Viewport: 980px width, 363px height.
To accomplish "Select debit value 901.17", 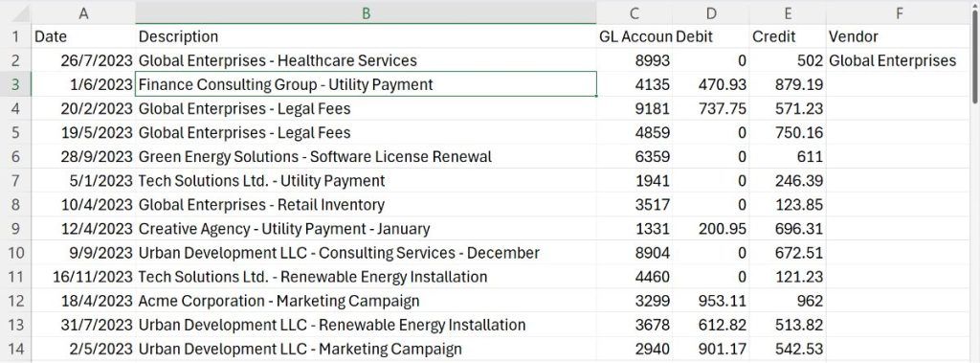I will 711,350.
